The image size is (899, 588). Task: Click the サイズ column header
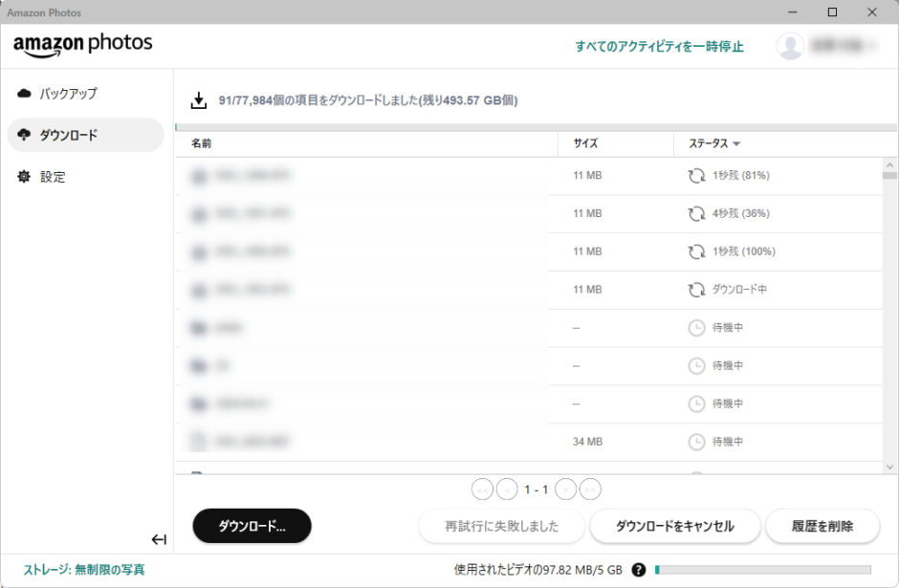[585, 143]
